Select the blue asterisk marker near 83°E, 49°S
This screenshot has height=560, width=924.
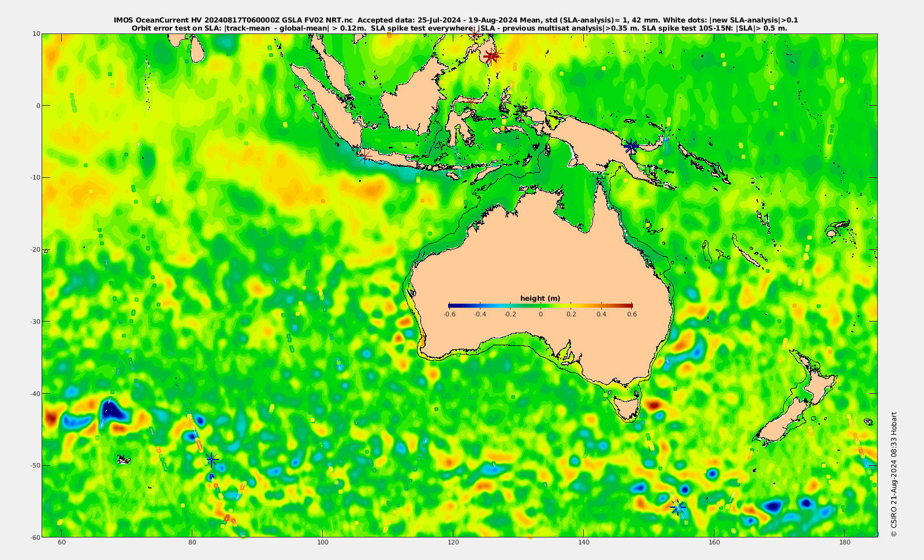pos(212,460)
